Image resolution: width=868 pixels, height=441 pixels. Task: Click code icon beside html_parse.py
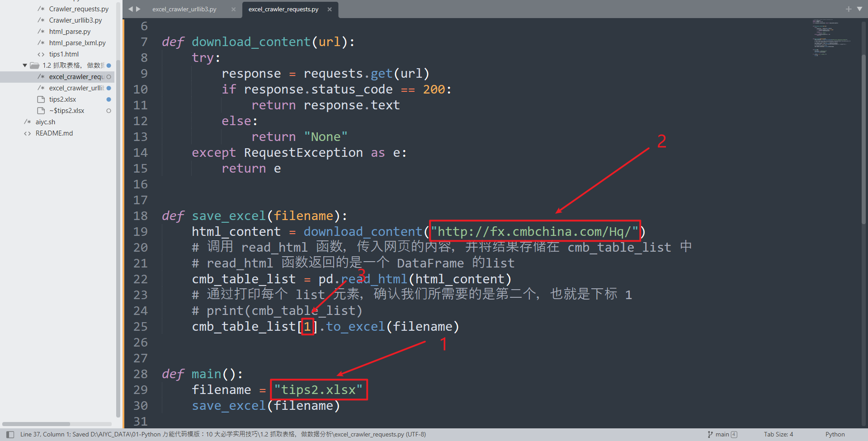[x=41, y=32]
